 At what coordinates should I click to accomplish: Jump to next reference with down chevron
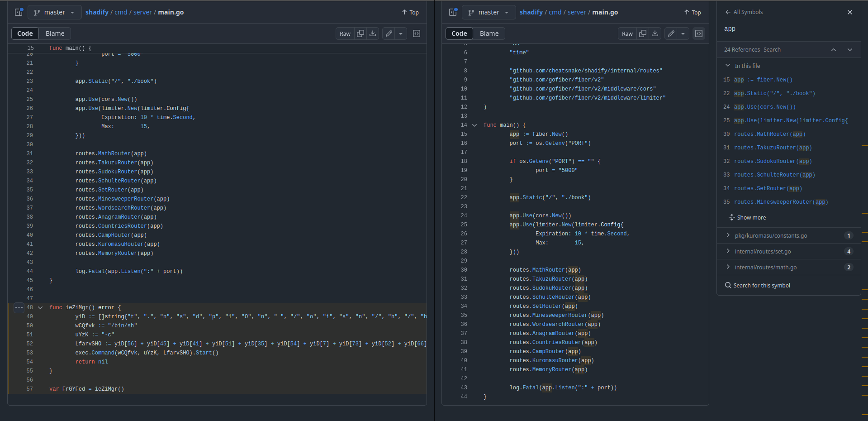849,49
